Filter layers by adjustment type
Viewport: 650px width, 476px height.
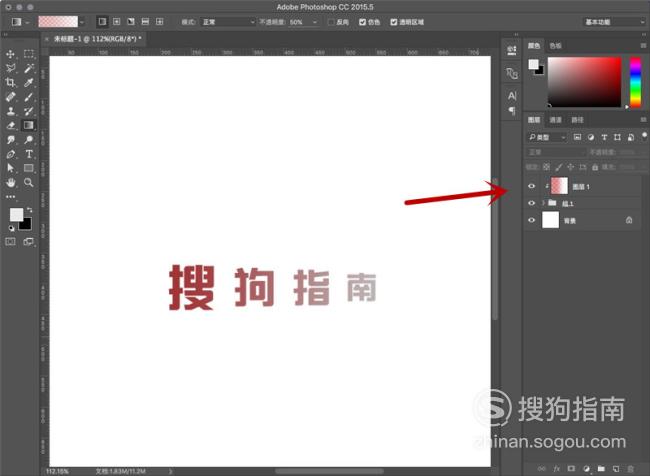pyautogui.click(x=591, y=137)
